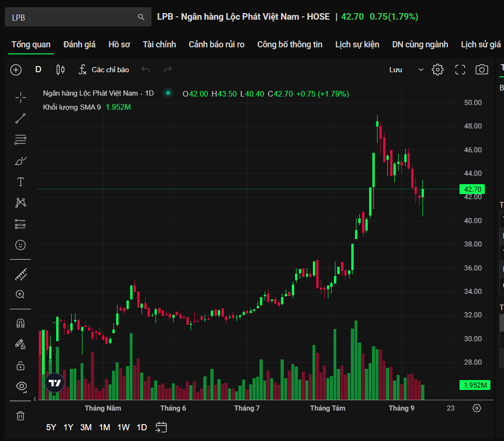Open chart settings gear

coord(437,70)
